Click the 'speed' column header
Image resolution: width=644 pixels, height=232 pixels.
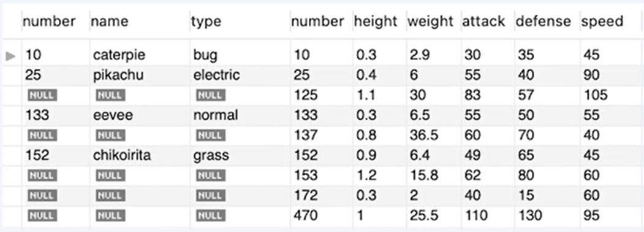click(602, 21)
